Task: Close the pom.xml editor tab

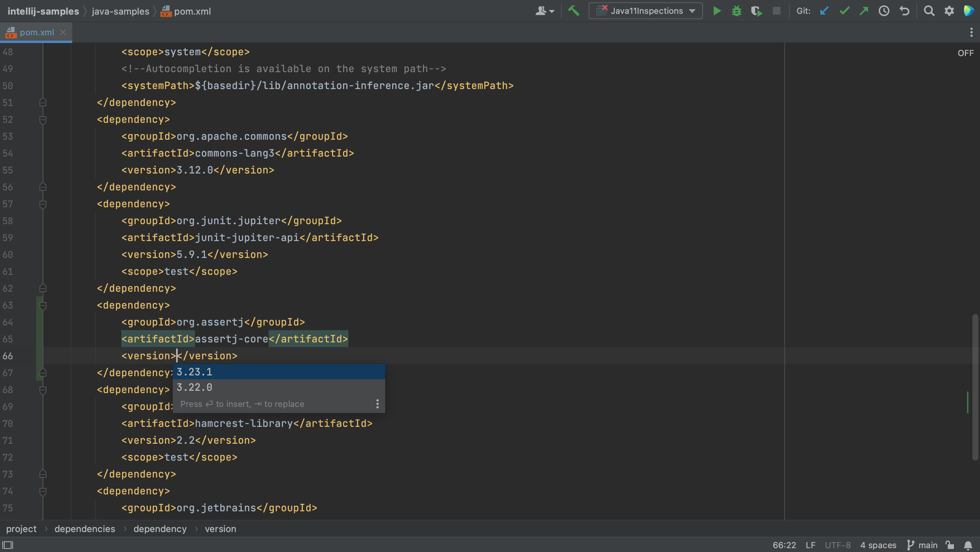Action: pos(63,32)
